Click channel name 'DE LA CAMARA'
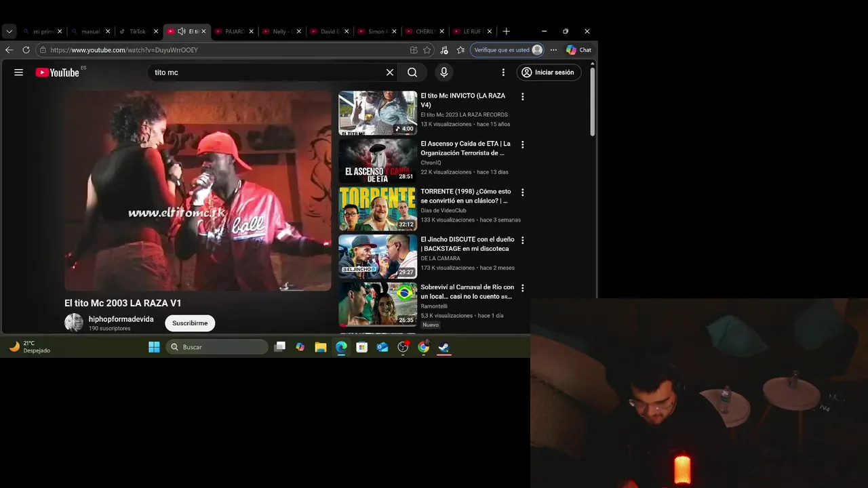This screenshot has height=488, width=868. tap(440, 258)
